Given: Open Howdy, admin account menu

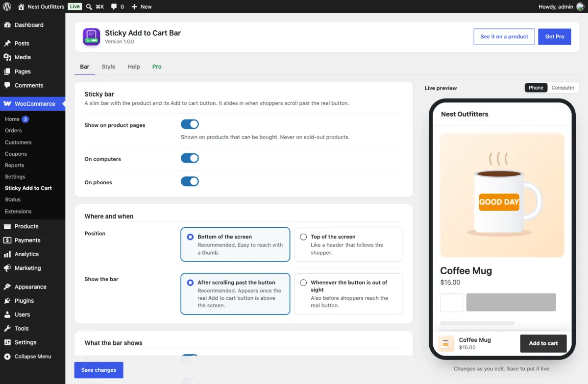Looking at the screenshot, I should 562,6.
